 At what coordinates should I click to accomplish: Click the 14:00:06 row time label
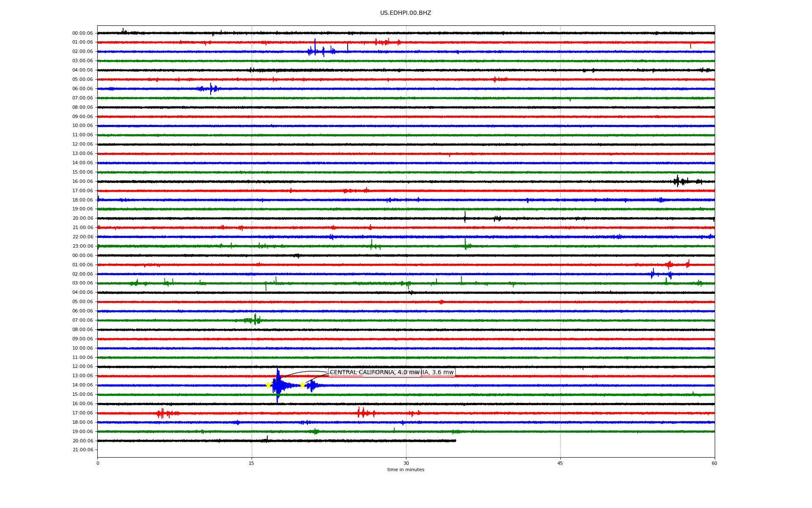[82, 385]
